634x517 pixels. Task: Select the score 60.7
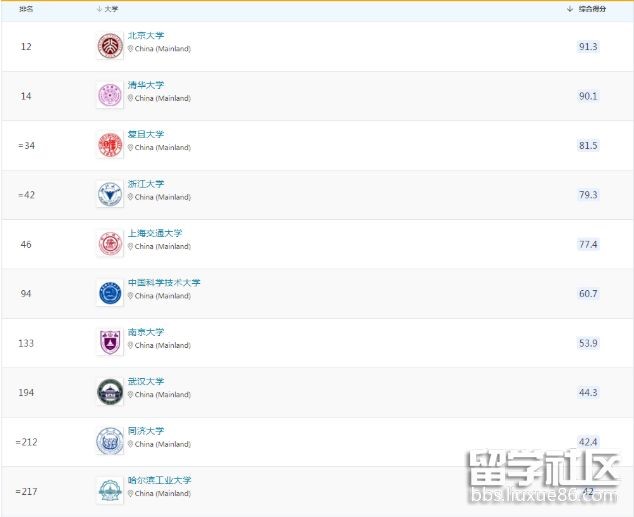point(588,293)
